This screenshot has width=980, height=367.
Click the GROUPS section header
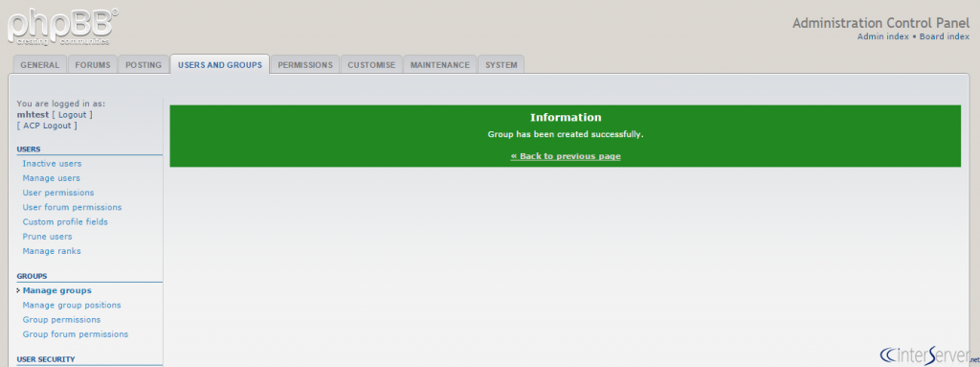pyautogui.click(x=32, y=276)
